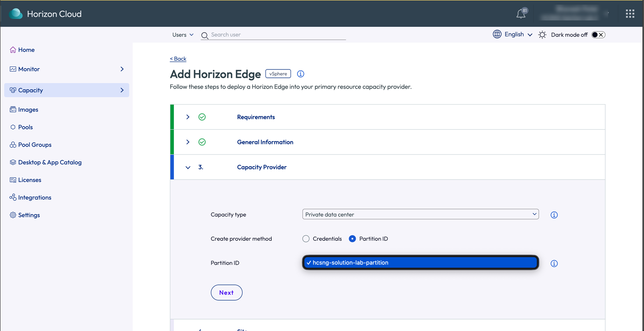Screen dimensions: 644x331
Task: Click info icon next to Capacity type
Action: (x=554, y=215)
